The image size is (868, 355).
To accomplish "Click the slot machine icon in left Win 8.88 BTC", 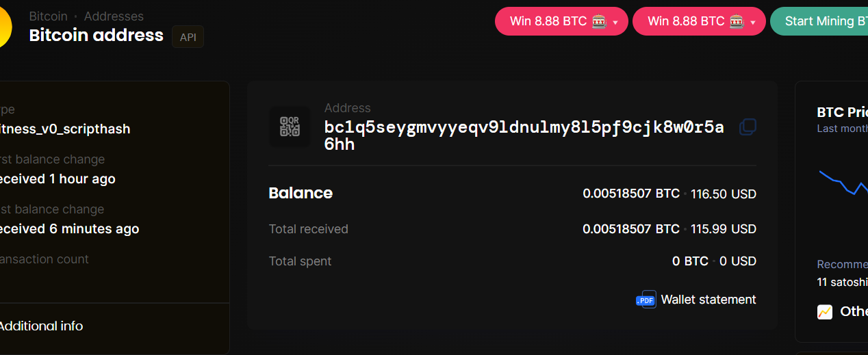I will 598,21.
